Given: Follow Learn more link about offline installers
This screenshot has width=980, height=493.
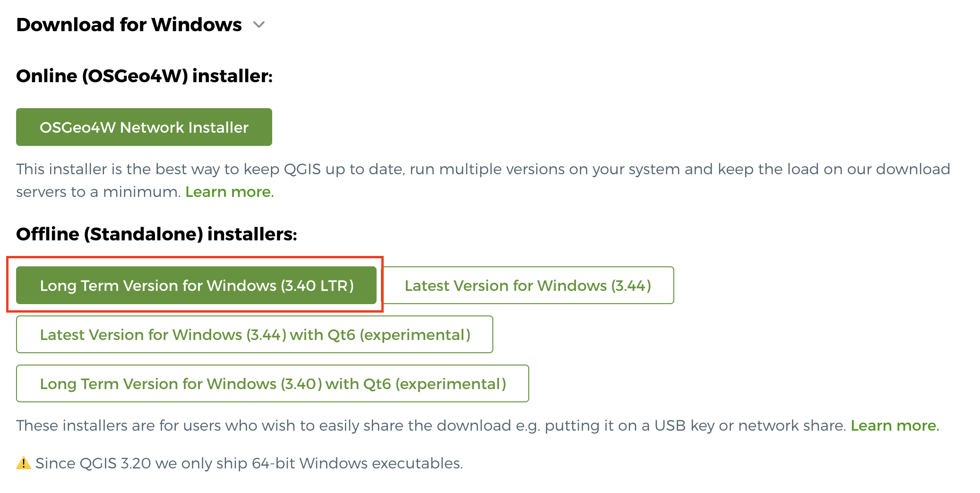Looking at the screenshot, I should pyautogui.click(x=894, y=426).
